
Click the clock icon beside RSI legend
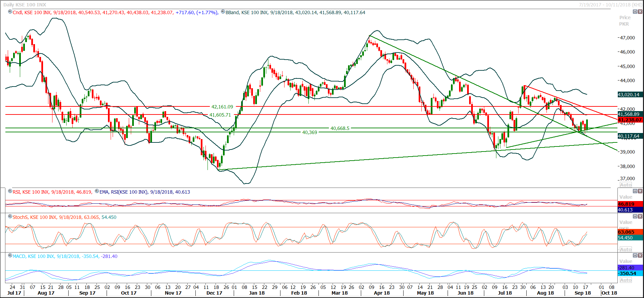click(10, 191)
